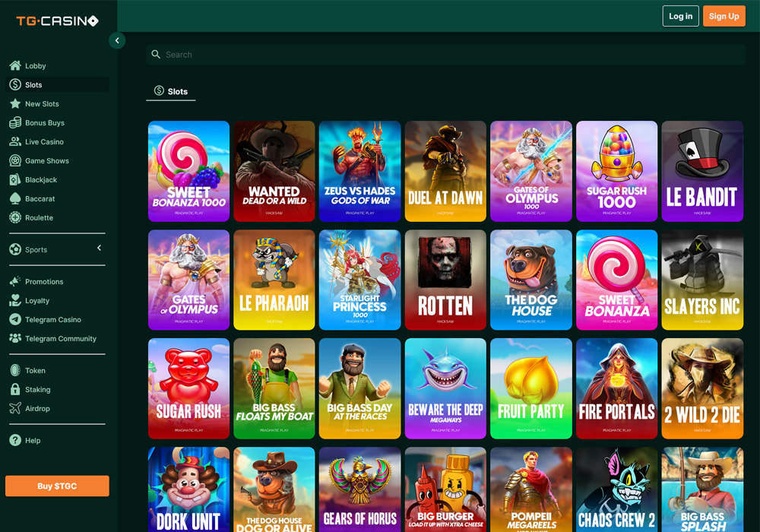The height and width of the screenshot is (532, 760).
Task: Open Starlight Princess 1000 game
Action: [x=359, y=280]
